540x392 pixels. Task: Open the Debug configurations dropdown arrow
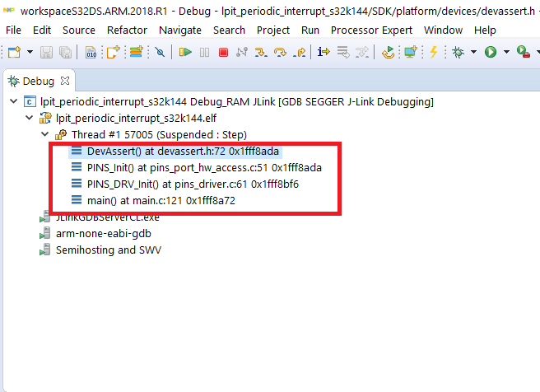[x=474, y=53]
